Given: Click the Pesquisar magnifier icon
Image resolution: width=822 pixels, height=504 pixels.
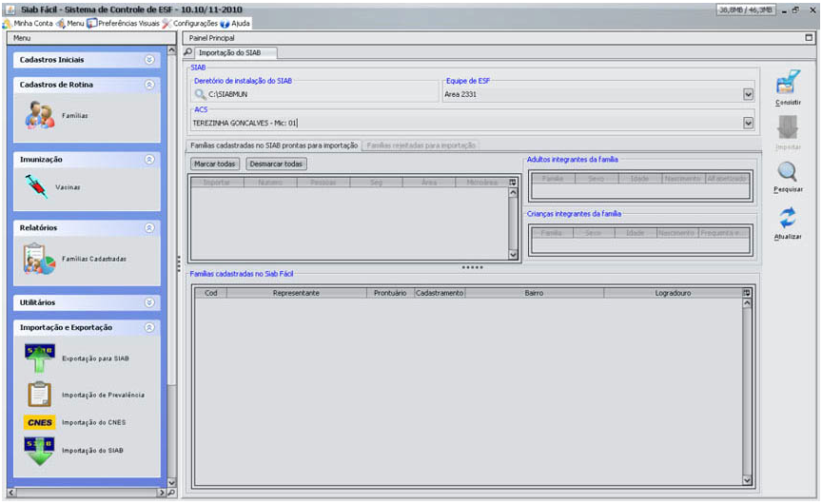Looking at the screenshot, I should pos(788,172).
